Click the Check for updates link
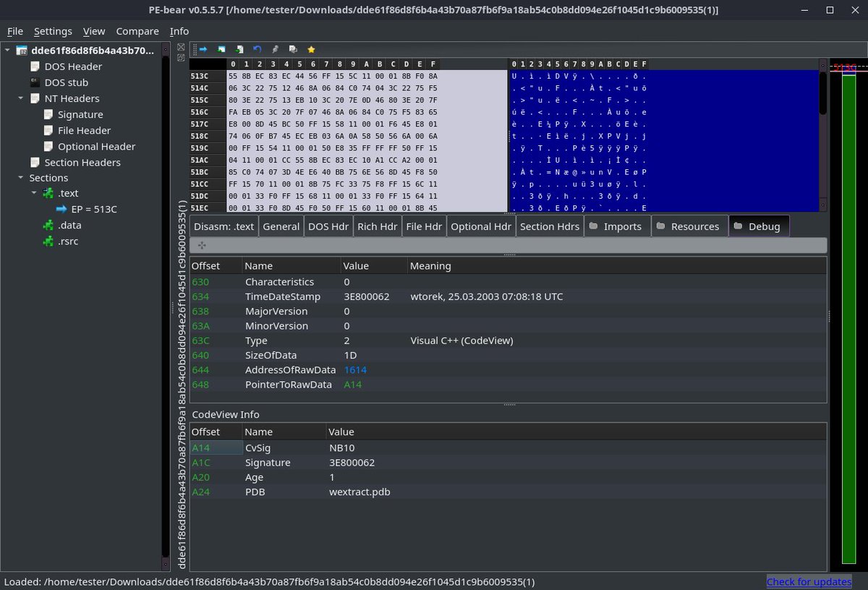 point(809,581)
